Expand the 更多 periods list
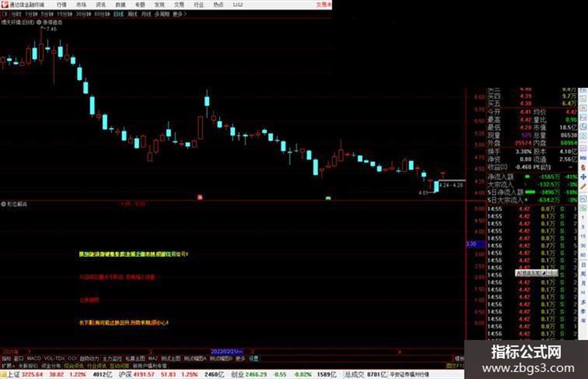Screen dimensions: 588x379 (x=179, y=14)
